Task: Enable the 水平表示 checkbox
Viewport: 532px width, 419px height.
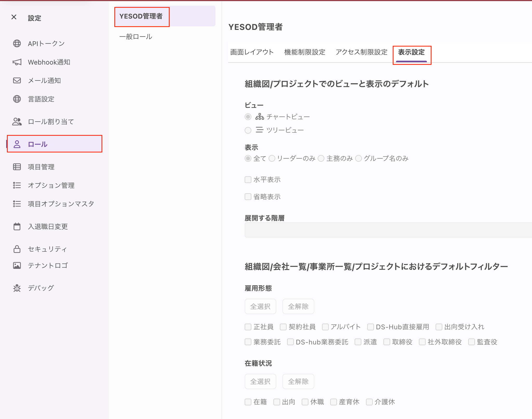Action: tap(248, 179)
